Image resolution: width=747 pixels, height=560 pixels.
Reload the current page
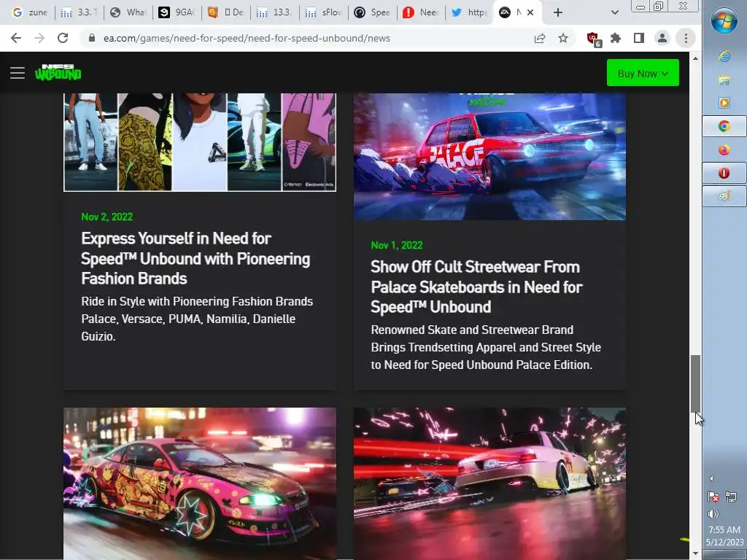pyautogui.click(x=63, y=38)
